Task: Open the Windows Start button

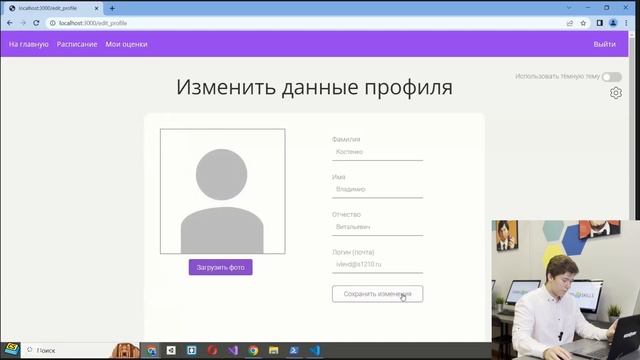Action: pos(11,350)
